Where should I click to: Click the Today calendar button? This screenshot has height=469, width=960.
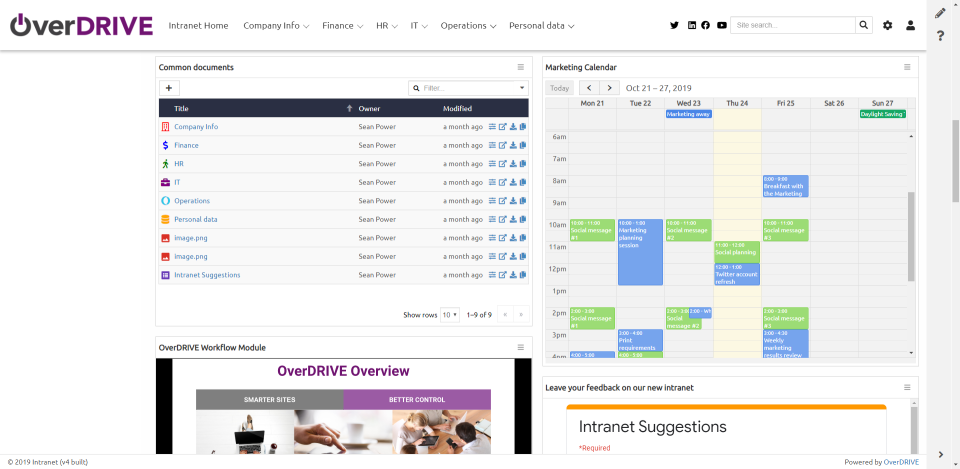560,88
